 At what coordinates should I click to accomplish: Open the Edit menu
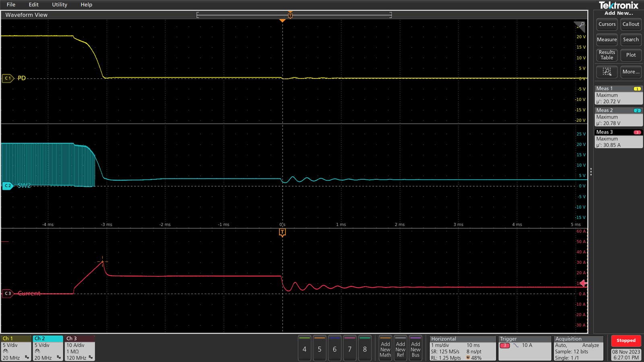coord(33,4)
